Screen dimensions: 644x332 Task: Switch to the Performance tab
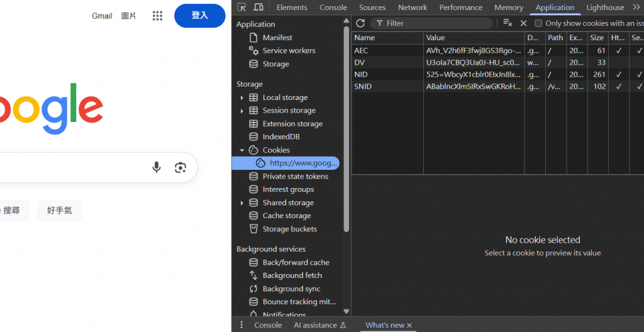(461, 8)
